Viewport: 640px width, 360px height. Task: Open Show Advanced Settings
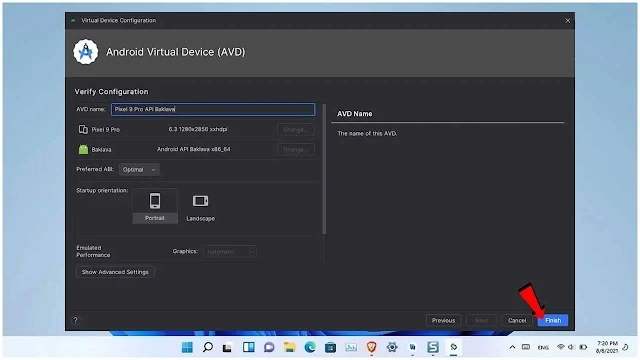pos(115,272)
